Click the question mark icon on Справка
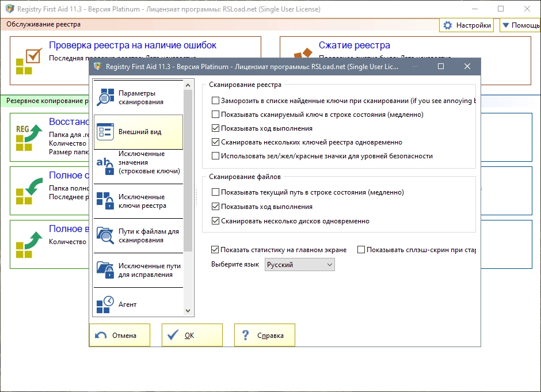Viewport: 541px width, 392px height. (x=245, y=335)
